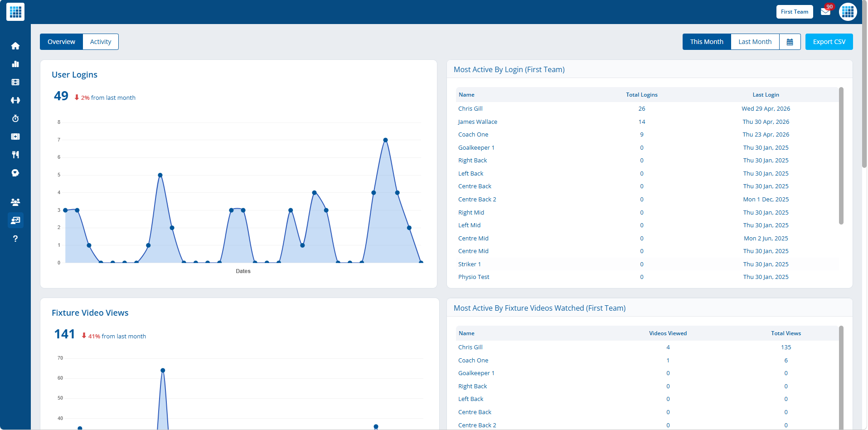The height and width of the screenshot is (430, 868).
Task: Open the Help question mark icon
Action: coord(15,238)
